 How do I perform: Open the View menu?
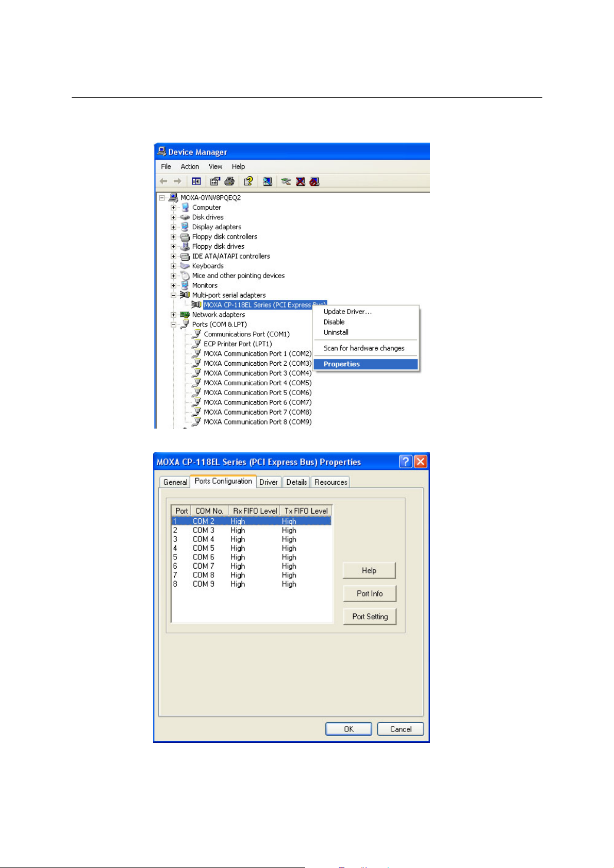[215, 167]
